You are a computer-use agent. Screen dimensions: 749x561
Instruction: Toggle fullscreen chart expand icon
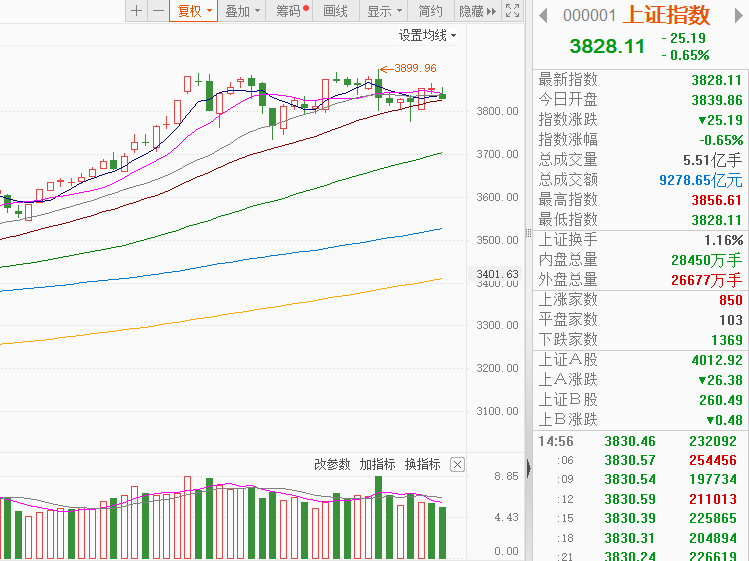coord(512,11)
